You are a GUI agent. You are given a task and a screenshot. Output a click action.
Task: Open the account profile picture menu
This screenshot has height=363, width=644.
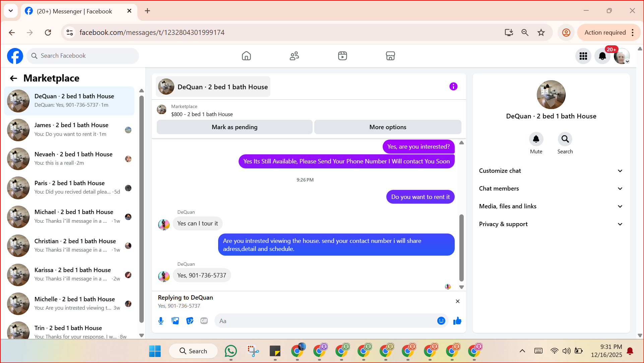622,56
